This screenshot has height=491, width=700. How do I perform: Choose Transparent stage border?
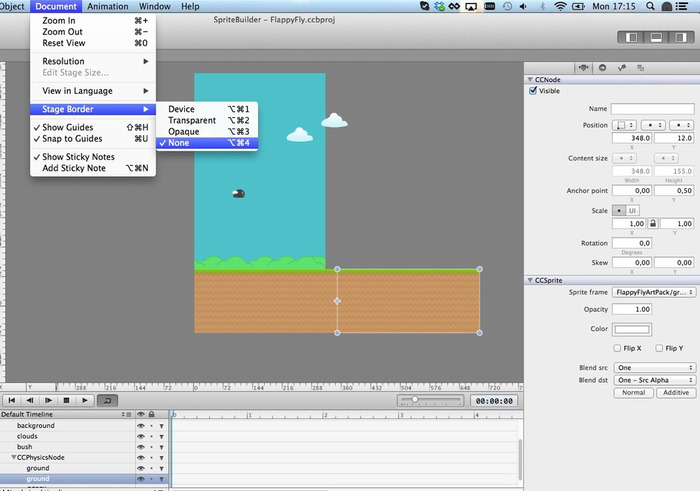207,121
